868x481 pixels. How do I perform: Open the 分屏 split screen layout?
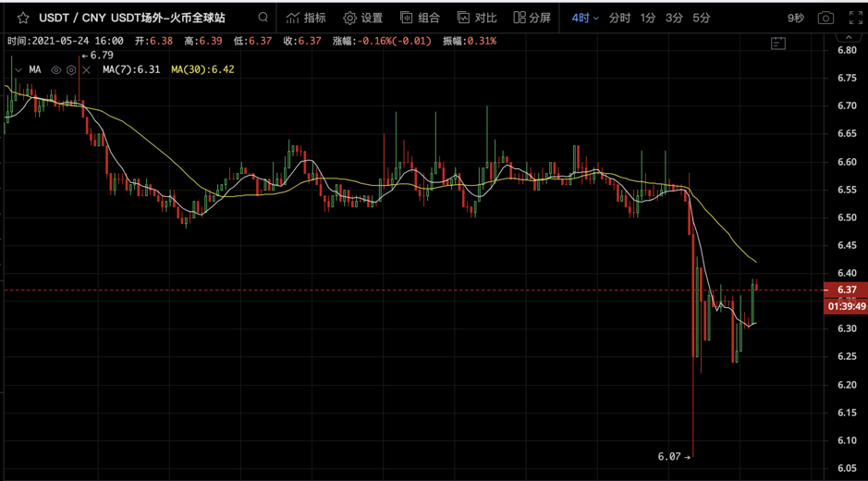click(x=532, y=18)
